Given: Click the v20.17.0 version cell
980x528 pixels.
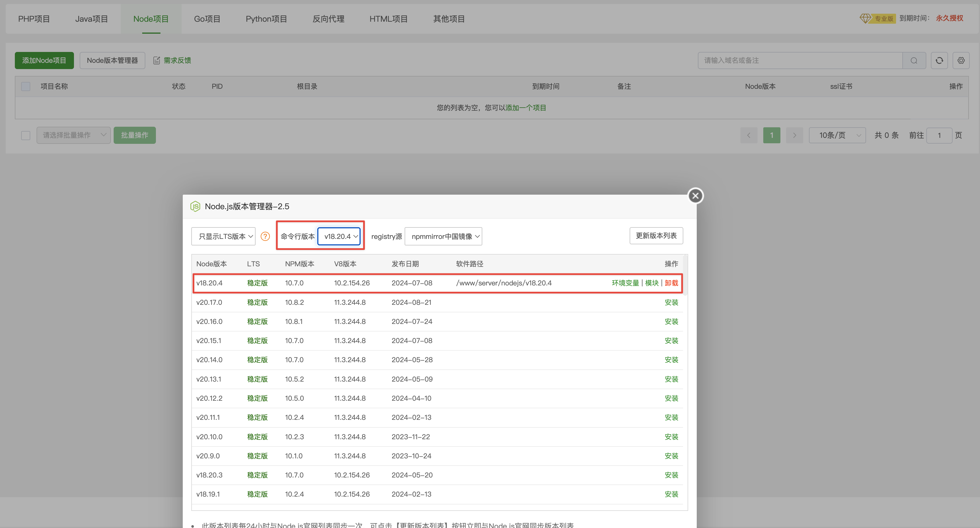Looking at the screenshot, I should coord(209,302).
